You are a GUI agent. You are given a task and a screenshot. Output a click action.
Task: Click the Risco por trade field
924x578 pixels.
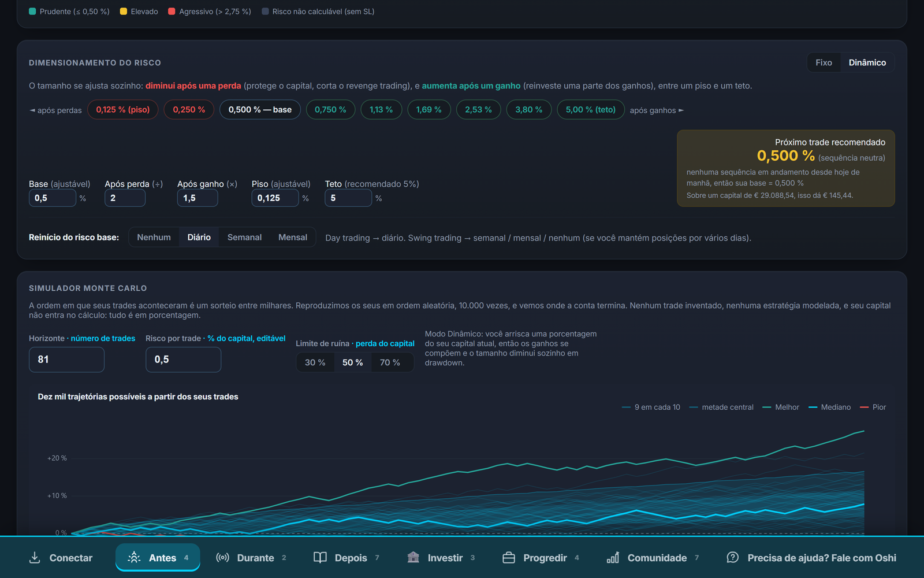(x=183, y=360)
